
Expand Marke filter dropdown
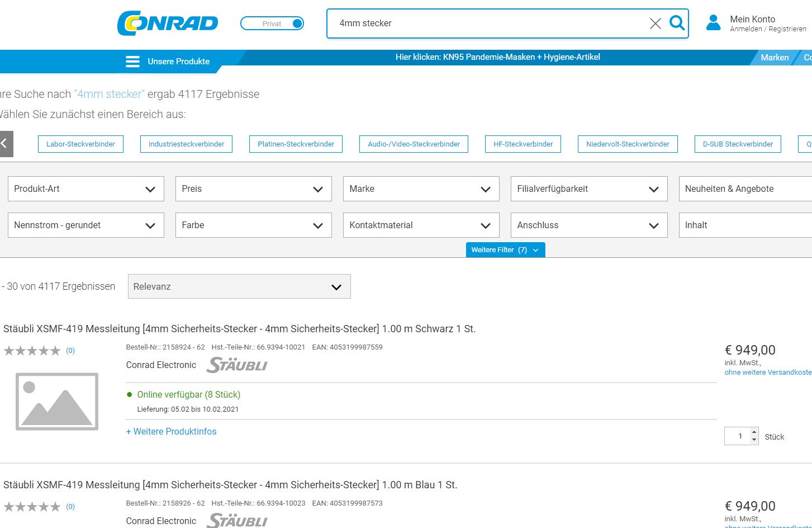(x=421, y=189)
